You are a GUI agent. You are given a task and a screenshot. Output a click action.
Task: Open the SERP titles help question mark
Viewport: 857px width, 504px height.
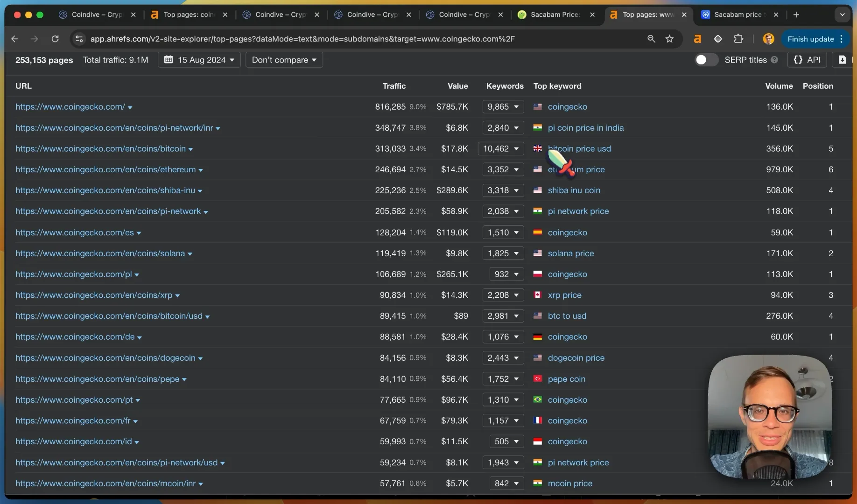(774, 60)
